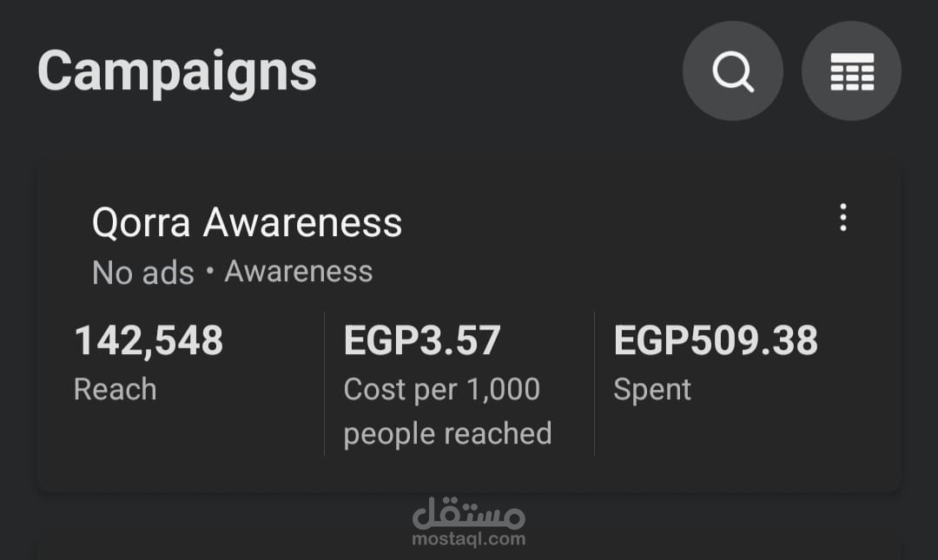Select the "No ads" status label
The height and width of the screenshot is (560, 938).
142,273
